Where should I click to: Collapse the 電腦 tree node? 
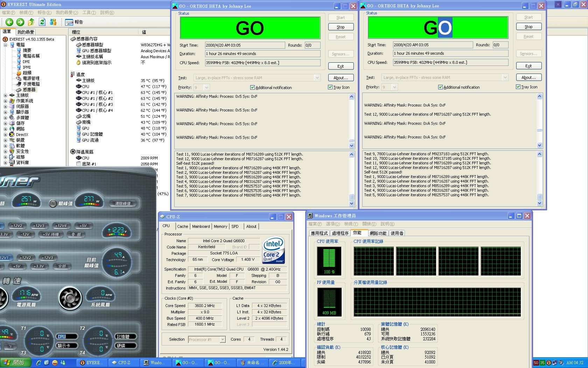(x=5, y=45)
